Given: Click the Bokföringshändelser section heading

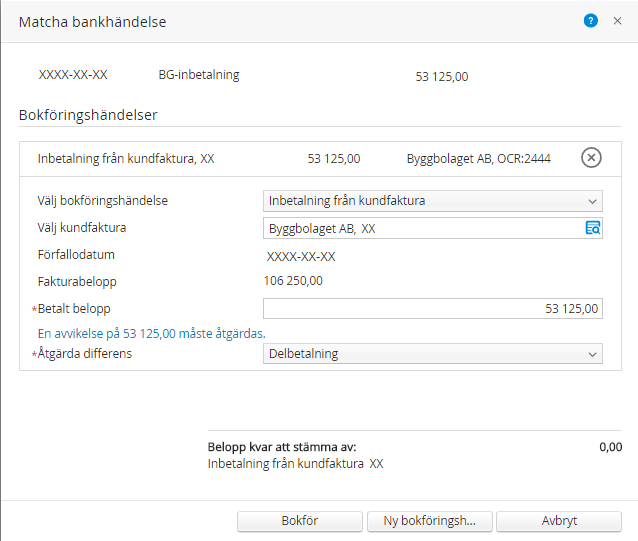Looking at the screenshot, I should click(88, 115).
